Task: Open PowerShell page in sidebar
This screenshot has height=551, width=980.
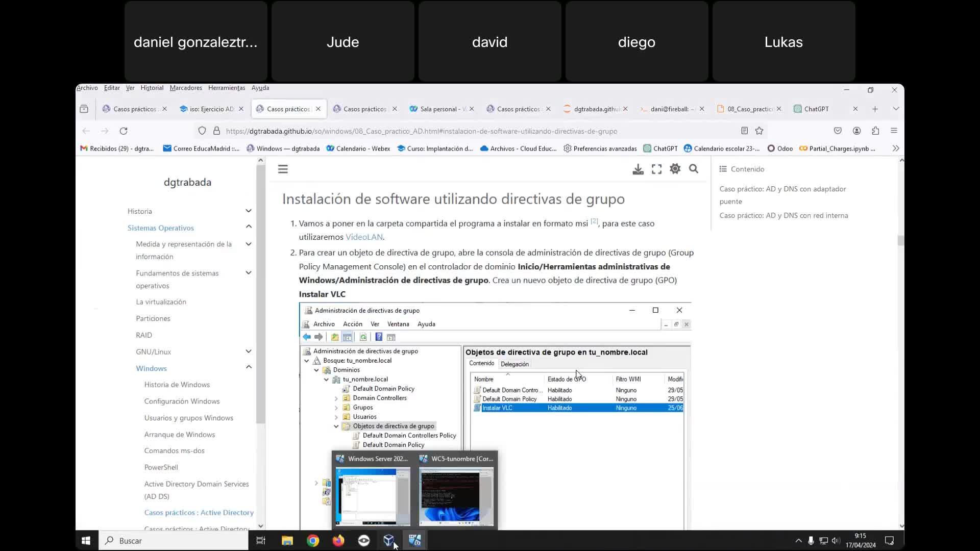Action: pyautogui.click(x=161, y=467)
